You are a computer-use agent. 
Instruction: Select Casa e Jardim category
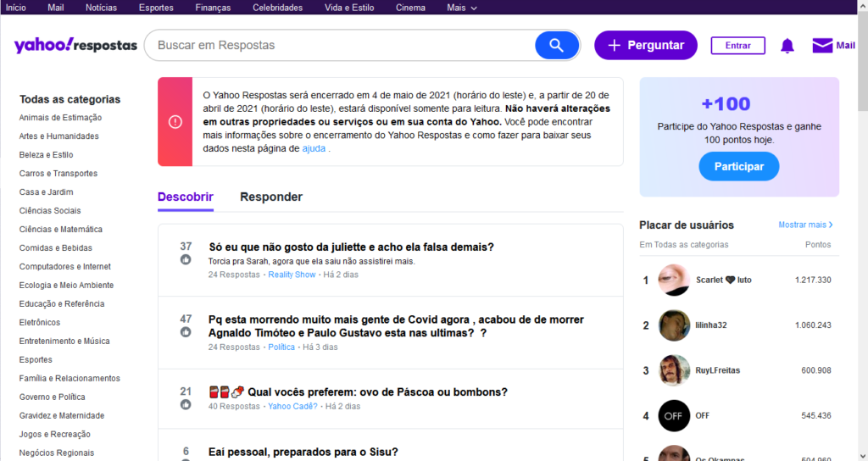(x=46, y=192)
